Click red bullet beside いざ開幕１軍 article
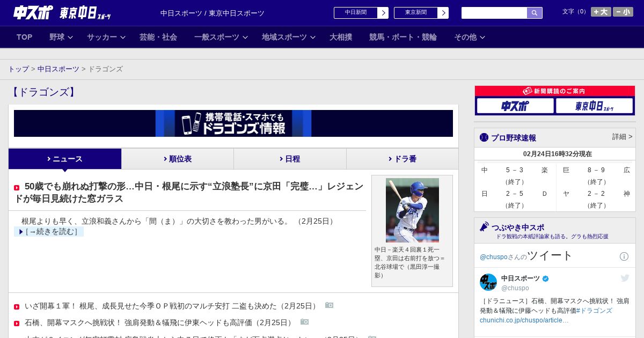644x338 pixels. [x=17, y=307]
